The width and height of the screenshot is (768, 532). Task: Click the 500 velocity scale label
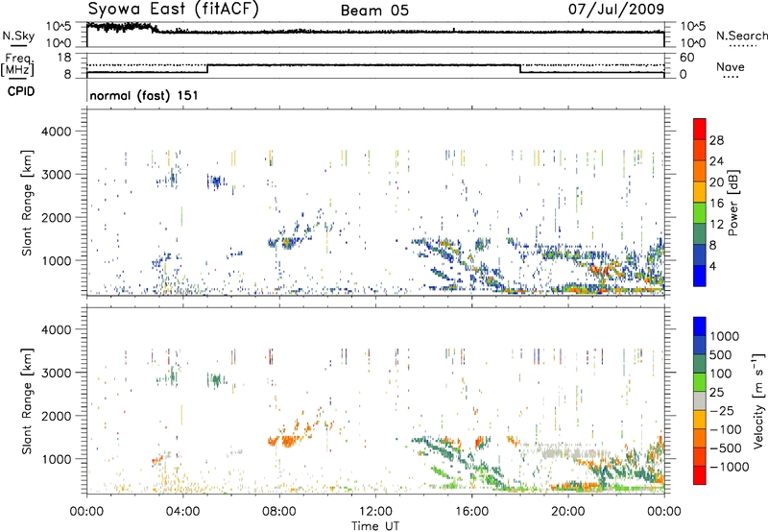pos(721,354)
